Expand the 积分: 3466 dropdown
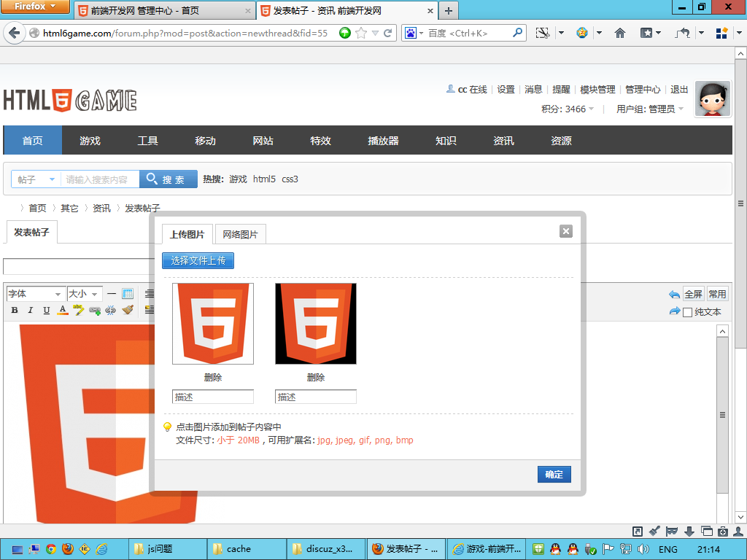The height and width of the screenshot is (560, 747). coord(568,109)
